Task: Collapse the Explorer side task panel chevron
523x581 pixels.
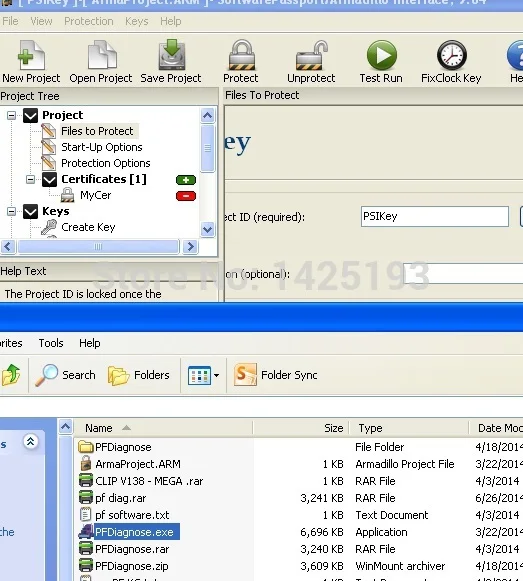Action: point(30,441)
